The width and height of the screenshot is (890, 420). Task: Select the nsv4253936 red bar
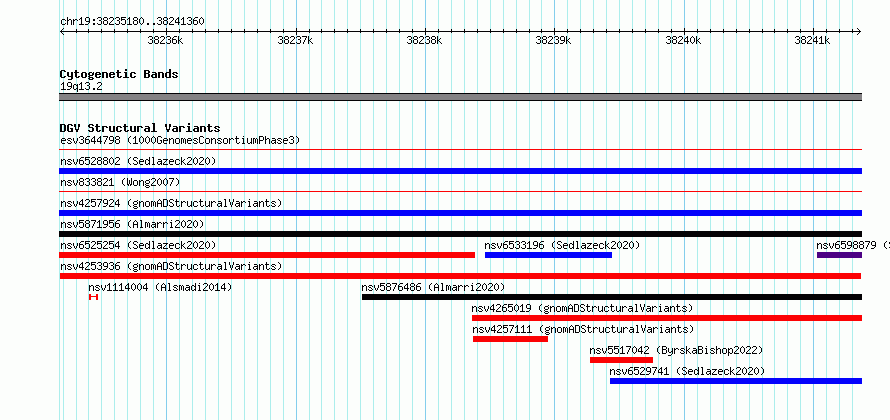460,276
